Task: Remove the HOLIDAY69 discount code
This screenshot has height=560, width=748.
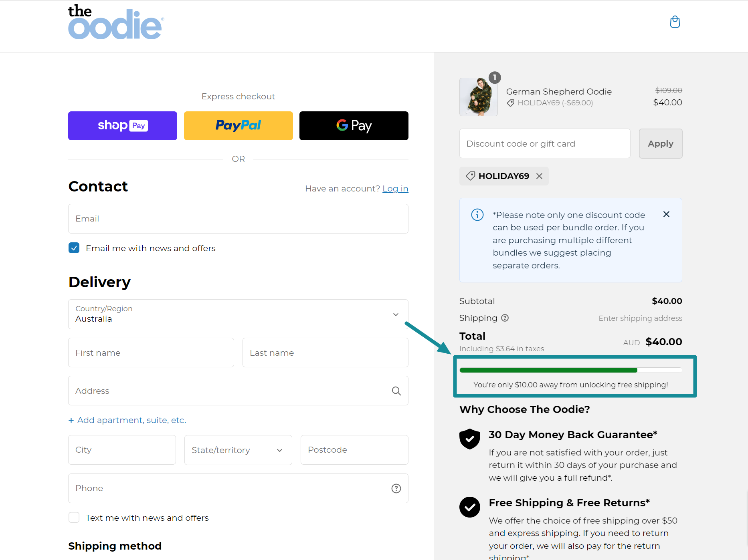Action: [x=539, y=176]
